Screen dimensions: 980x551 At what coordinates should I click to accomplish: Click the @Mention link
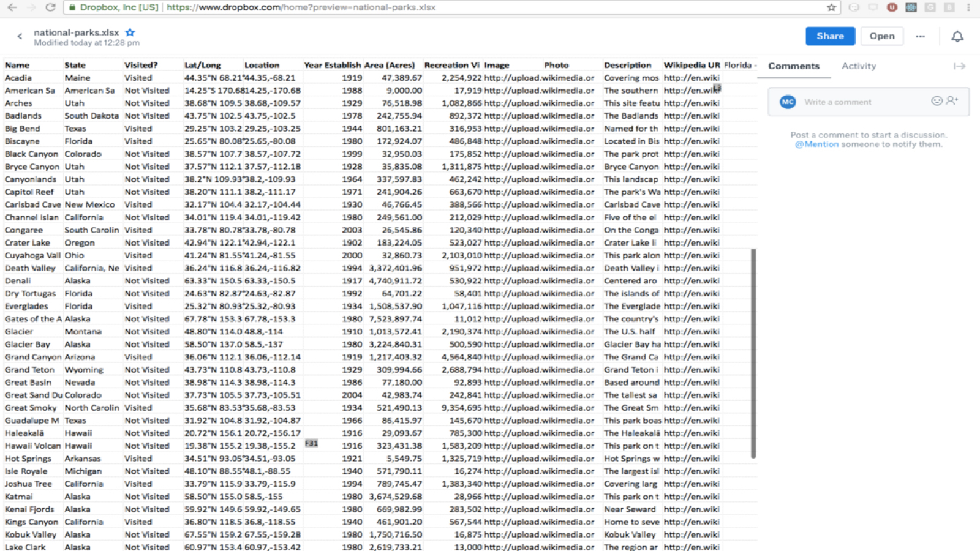pyautogui.click(x=816, y=144)
